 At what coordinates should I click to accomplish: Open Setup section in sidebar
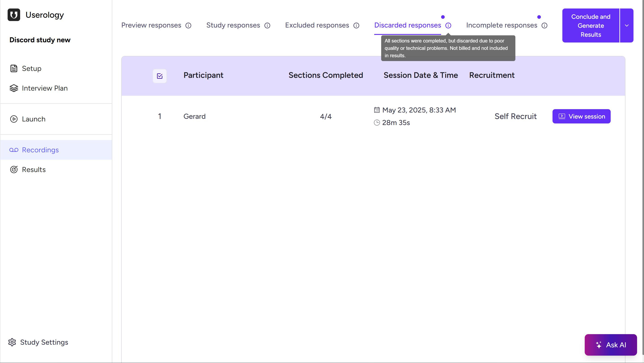(32, 68)
